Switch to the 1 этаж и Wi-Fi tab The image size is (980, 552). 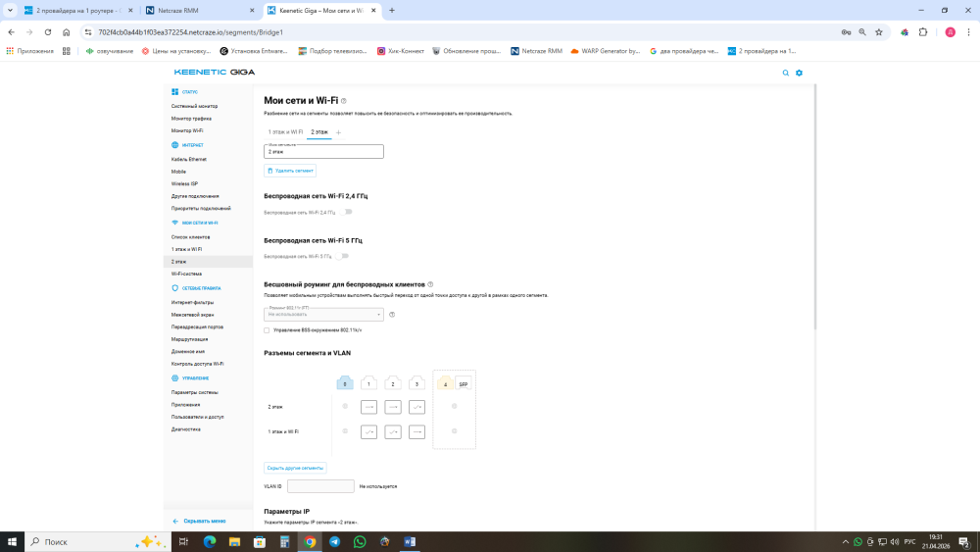tap(285, 131)
